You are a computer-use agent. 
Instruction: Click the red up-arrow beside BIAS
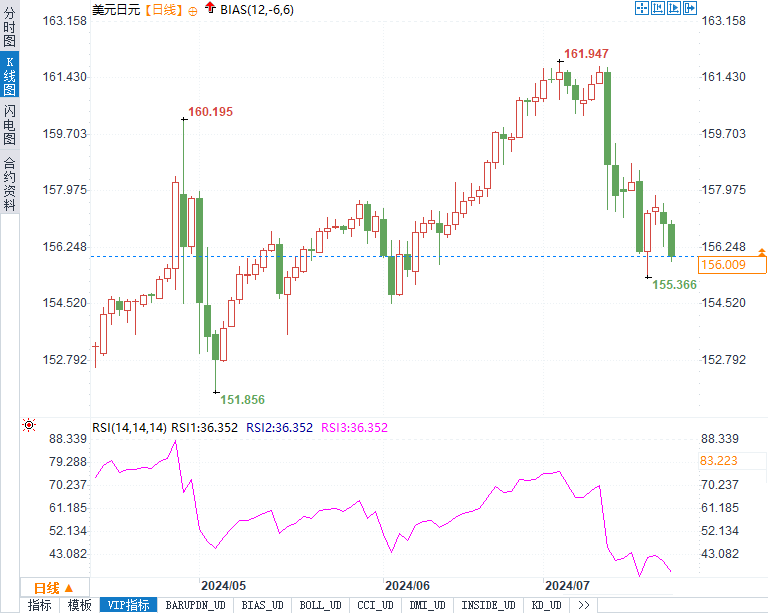[x=208, y=9]
